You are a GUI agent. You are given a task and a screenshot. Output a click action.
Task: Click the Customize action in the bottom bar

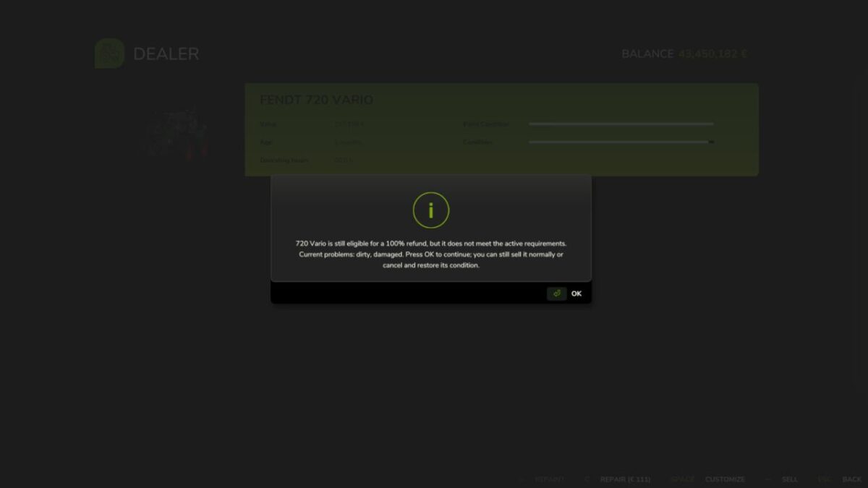point(725,479)
